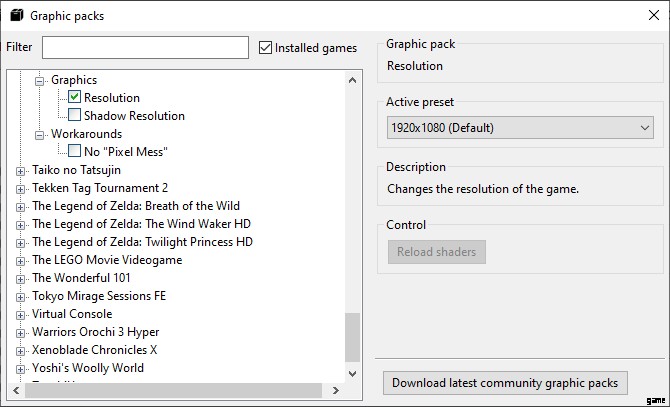Click the horizontal scroll right arrow
Screen dimensions: 670x407
(x=336, y=390)
